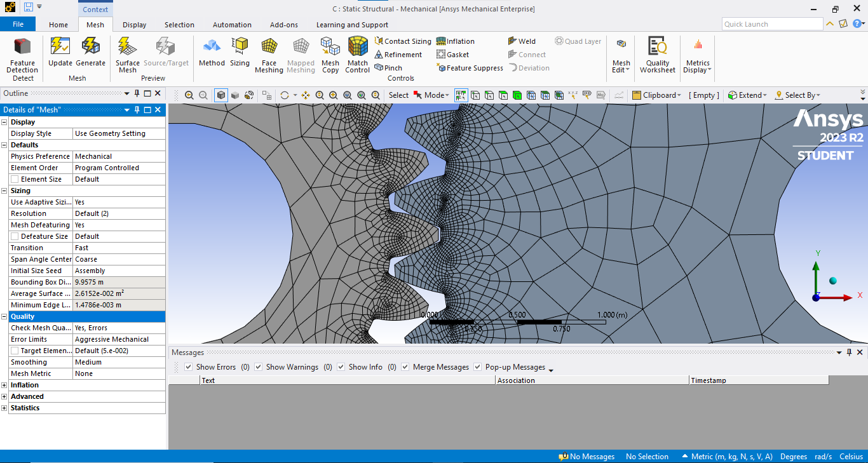Switch to the Selection tab
868x463 pixels.
(x=179, y=25)
